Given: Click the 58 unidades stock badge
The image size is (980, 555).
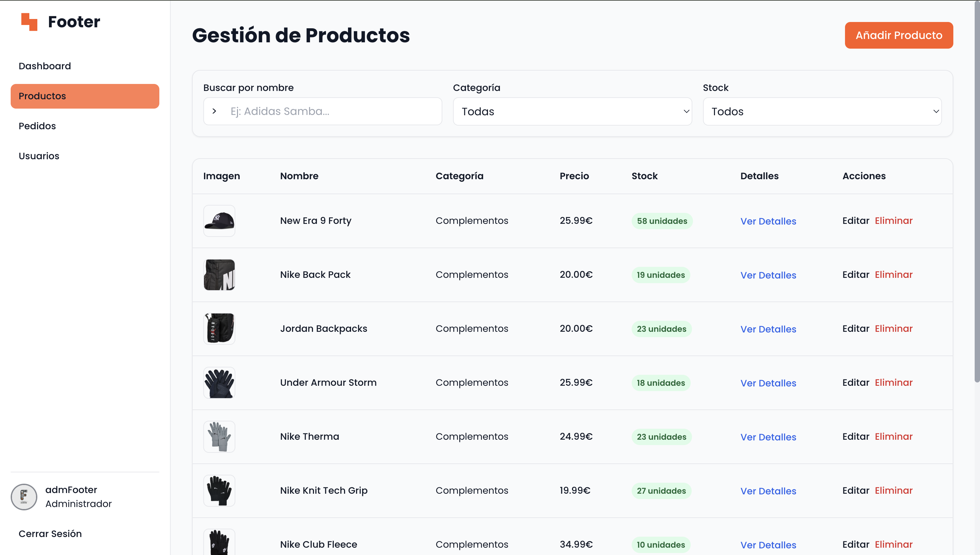Looking at the screenshot, I should click(x=662, y=221).
